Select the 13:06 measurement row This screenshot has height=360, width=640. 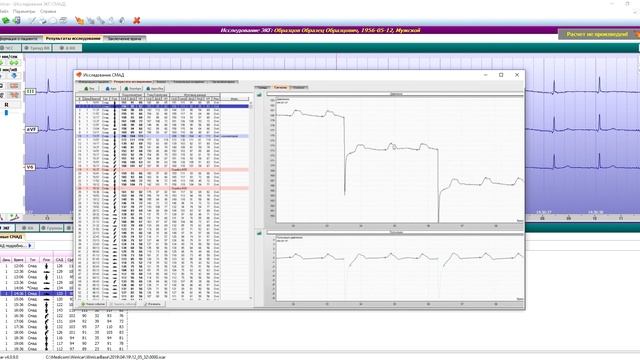coord(37,277)
